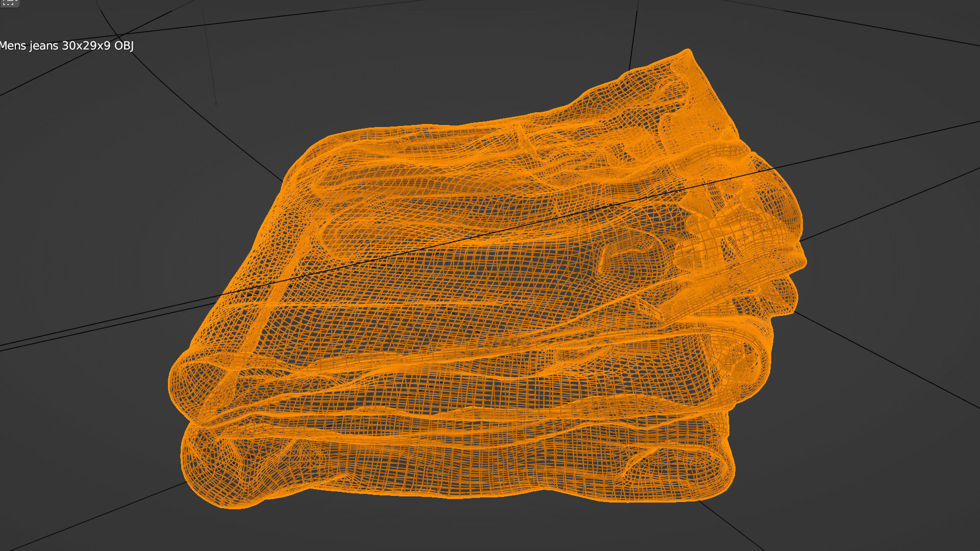Click the 'Mens jeans 30x29x9 OBJ' label

pos(67,46)
